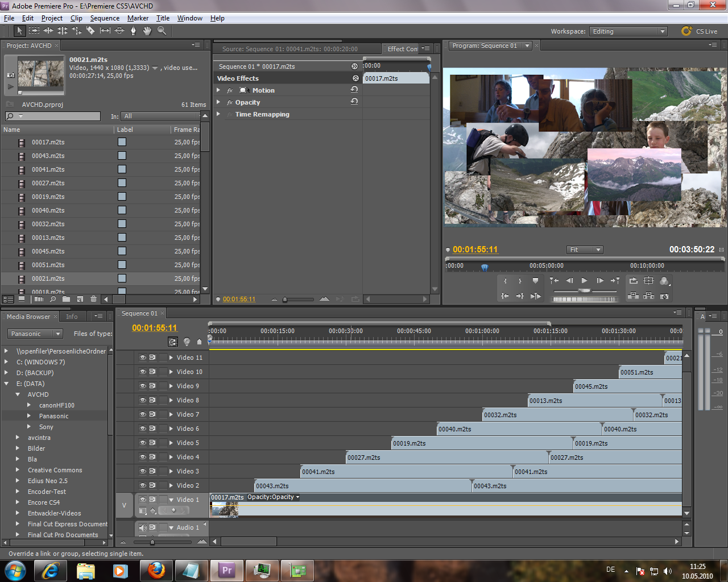Toggle visibility eye for Video 8 track

coord(143,400)
